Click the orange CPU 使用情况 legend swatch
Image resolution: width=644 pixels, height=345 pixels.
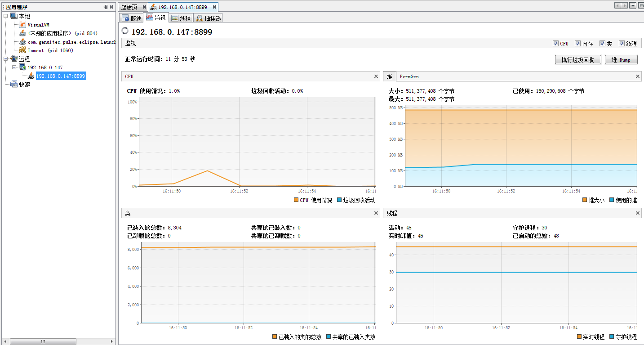[x=296, y=200]
